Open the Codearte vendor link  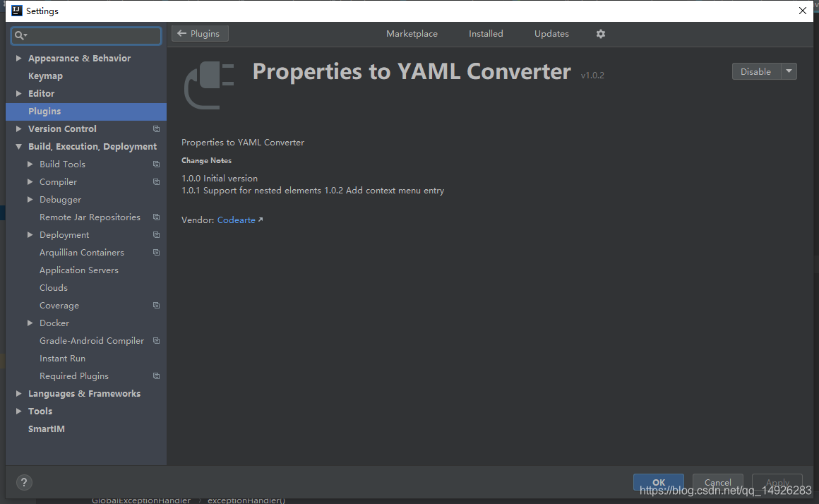(x=237, y=220)
